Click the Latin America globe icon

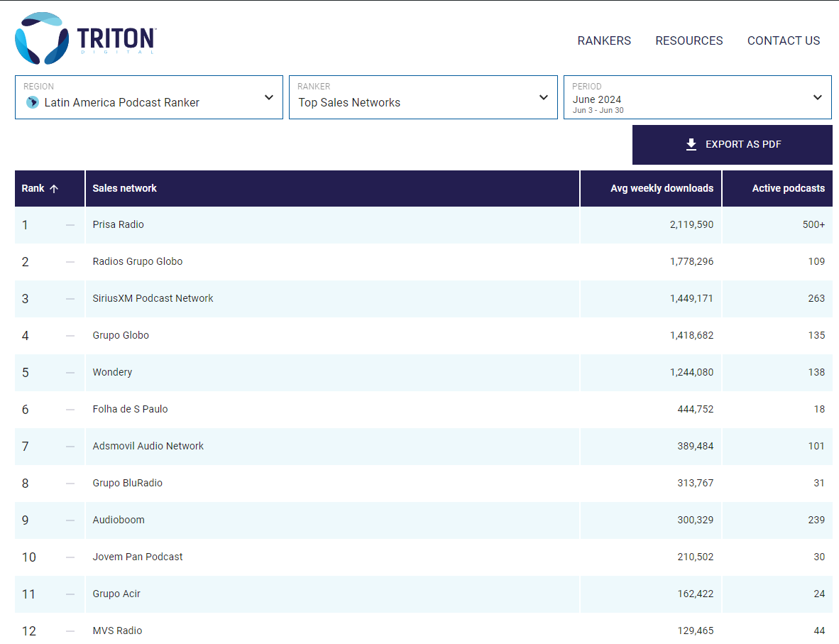[33, 102]
